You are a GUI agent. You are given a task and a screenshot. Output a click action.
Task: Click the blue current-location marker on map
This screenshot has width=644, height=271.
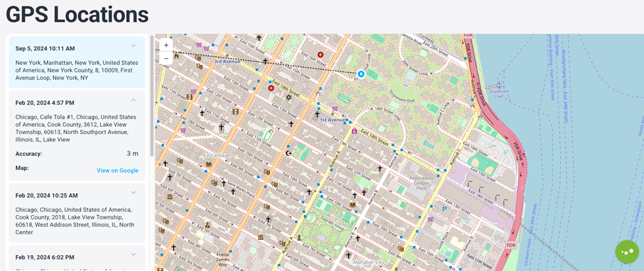tap(361, 75)
